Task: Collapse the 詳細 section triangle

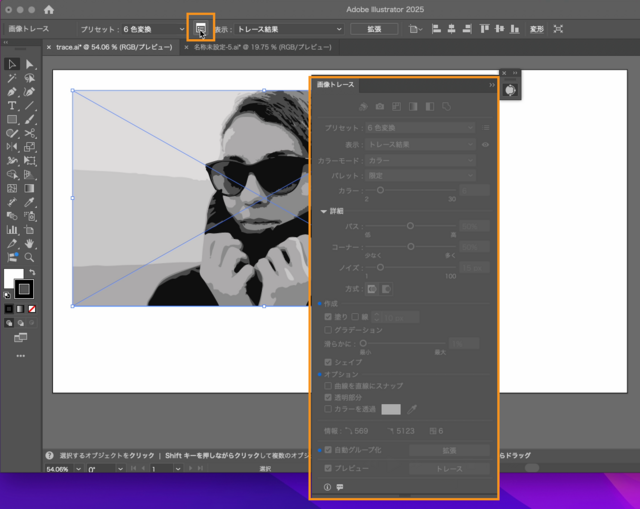Action: pyautogui.click(x=323, y=211)
